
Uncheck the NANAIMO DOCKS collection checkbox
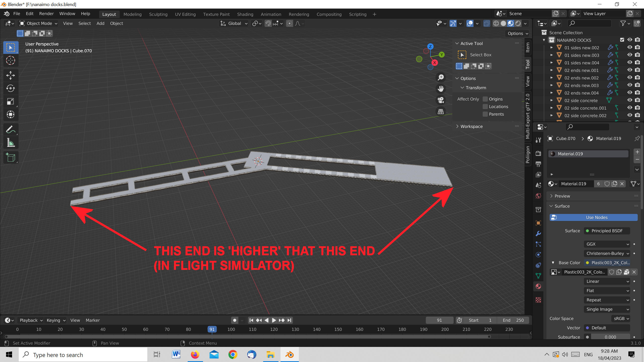point(622,40)
